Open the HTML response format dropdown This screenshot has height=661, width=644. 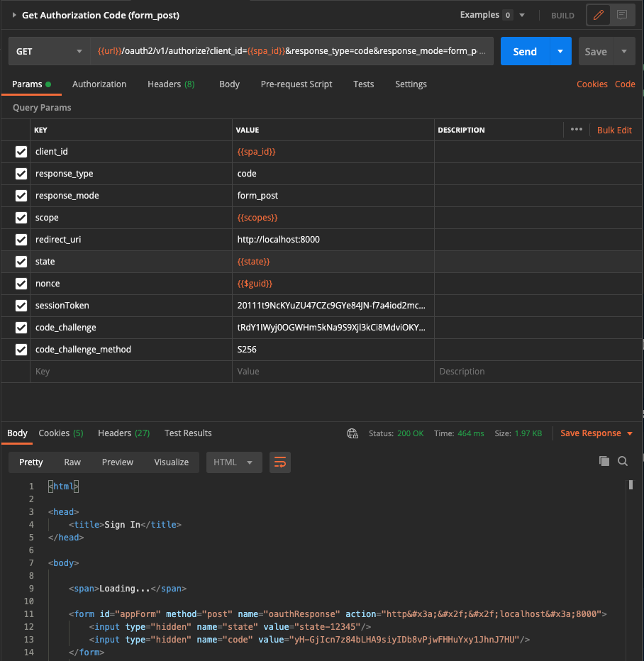tap(234, 462)
